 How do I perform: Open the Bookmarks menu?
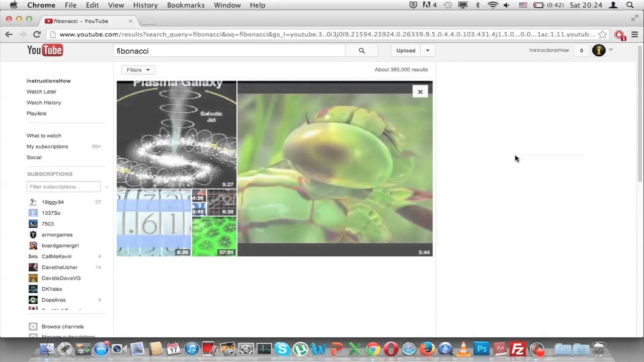point(186,5)
